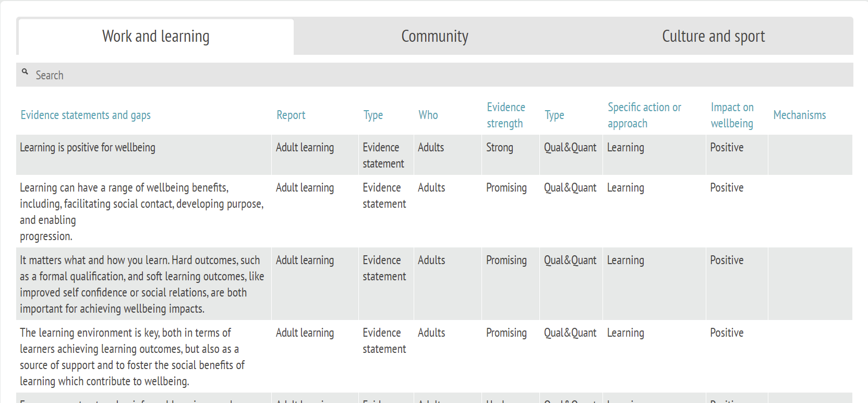The width and height of the screenshot is (868, 403).
Task: Click 'Promising' in the 'It matters what' row
Action: pos(507,260)
